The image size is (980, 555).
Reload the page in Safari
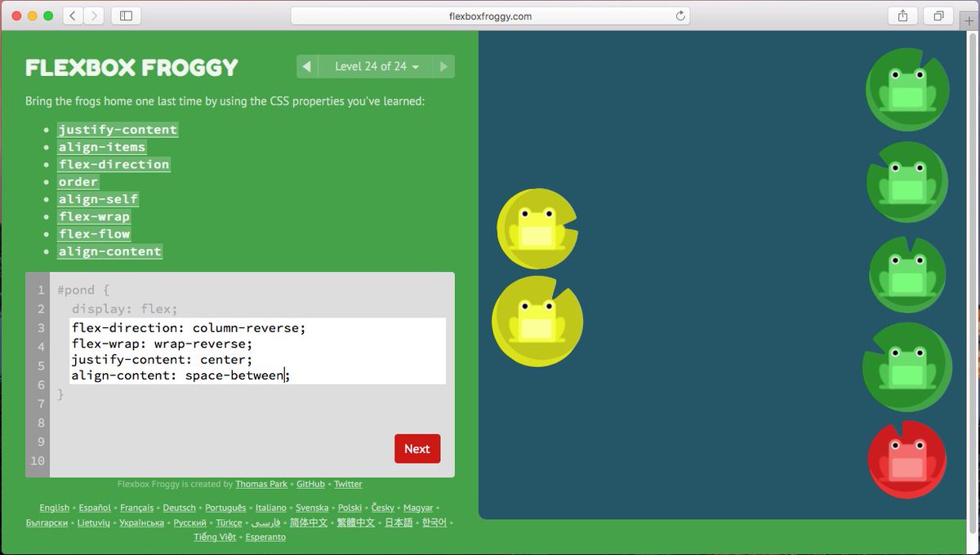680,16
